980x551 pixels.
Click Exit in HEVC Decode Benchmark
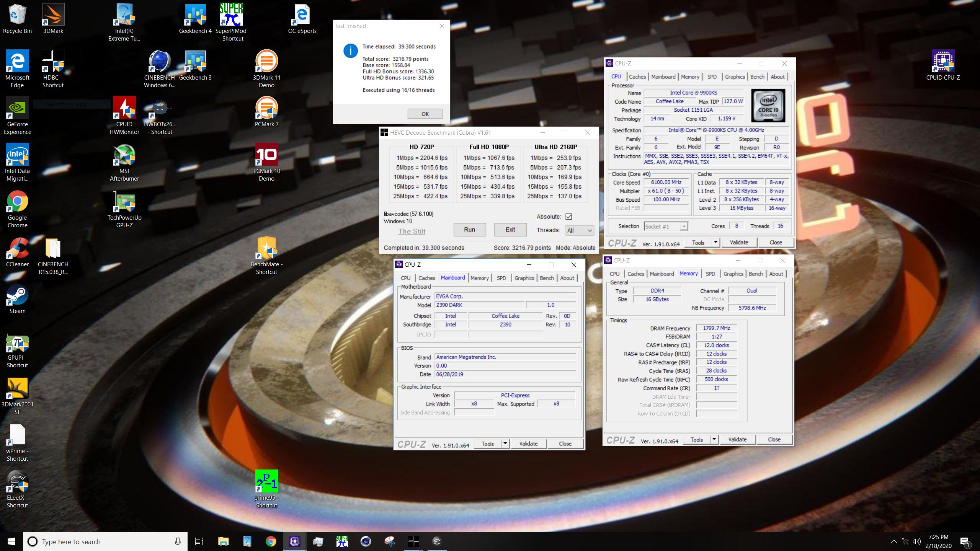coord(510,230)
